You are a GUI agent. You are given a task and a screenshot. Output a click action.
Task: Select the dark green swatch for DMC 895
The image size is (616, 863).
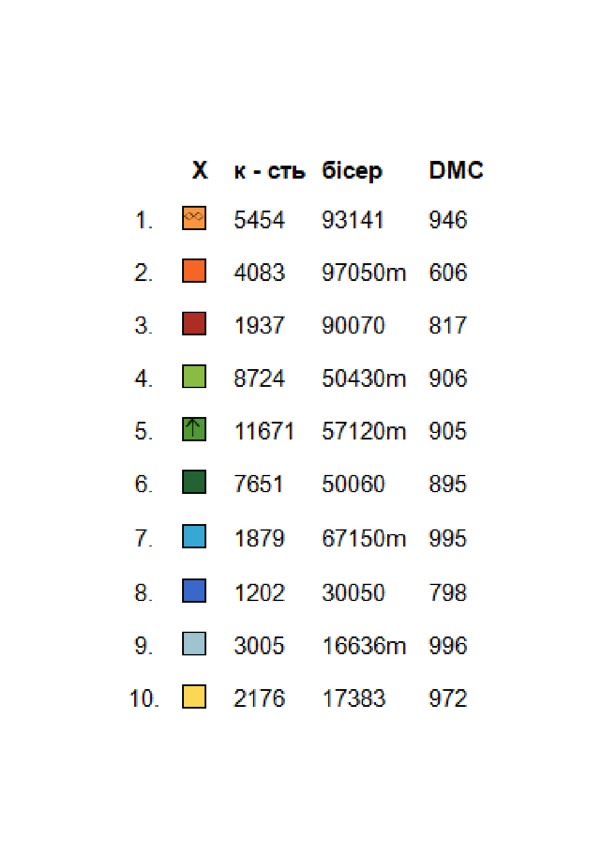[194, 481]
